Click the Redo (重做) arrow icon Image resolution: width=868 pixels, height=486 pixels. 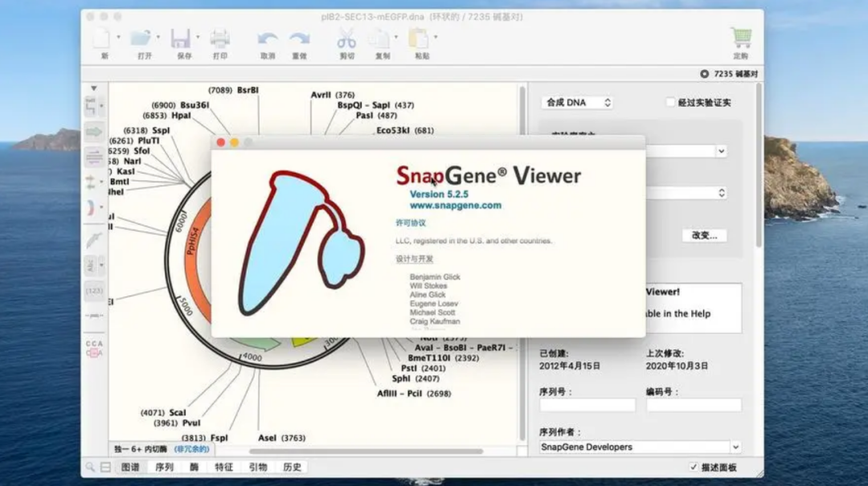point(298,38)
